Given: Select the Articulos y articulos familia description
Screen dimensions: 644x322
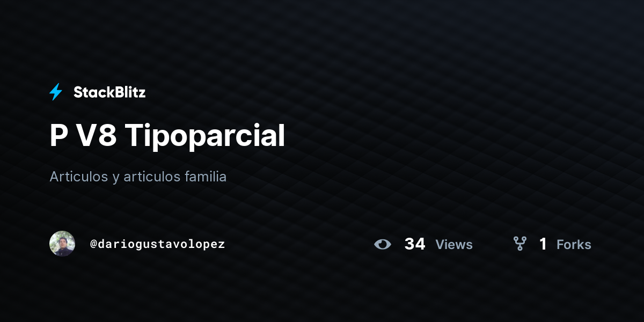Looking at the screenshot, I should point(138,177).
